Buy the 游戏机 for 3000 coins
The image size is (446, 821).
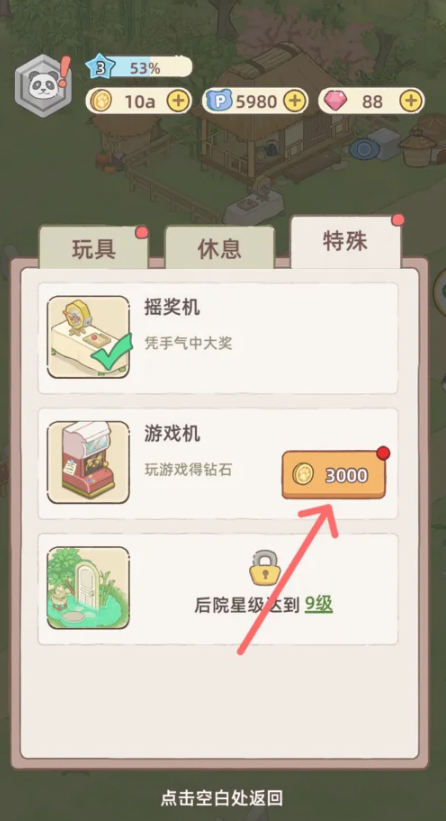(x=333, y=475)
